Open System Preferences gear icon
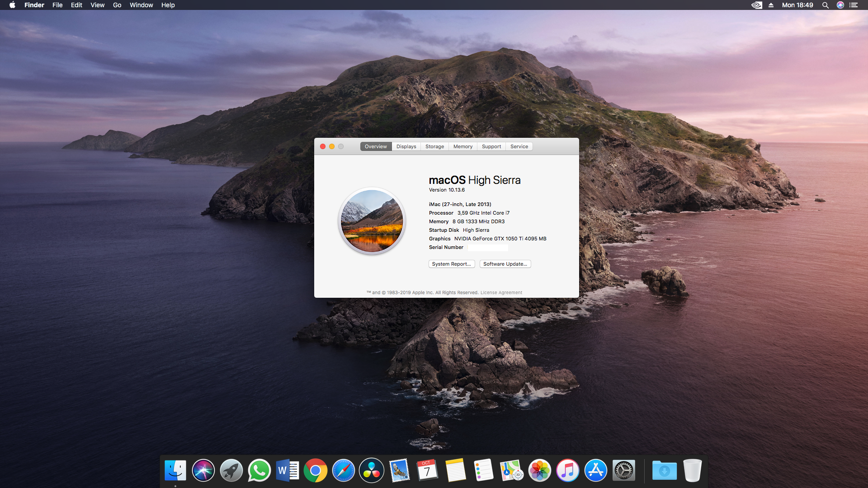Viewport: 868px width, 488px height. coord(623,471)
